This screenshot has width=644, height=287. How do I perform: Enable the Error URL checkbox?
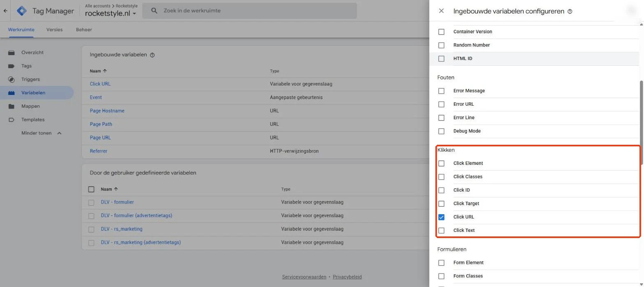[442, 104]
